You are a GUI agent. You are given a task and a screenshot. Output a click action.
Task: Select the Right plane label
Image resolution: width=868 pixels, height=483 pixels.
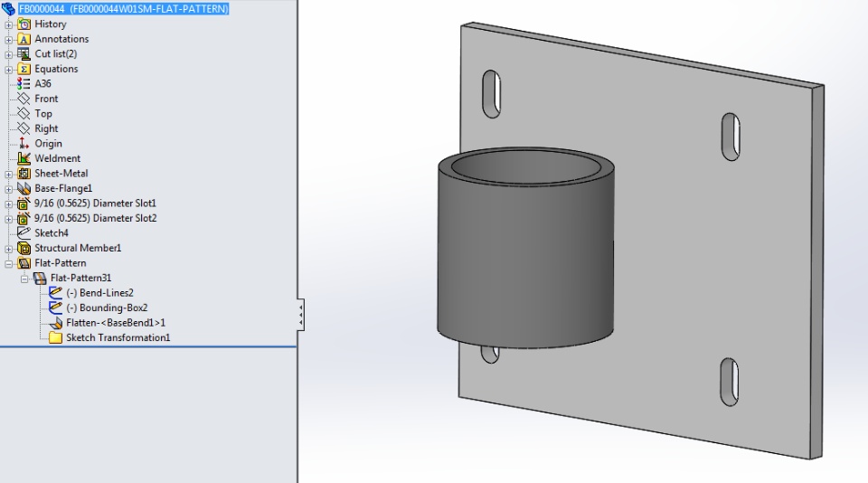46,128
